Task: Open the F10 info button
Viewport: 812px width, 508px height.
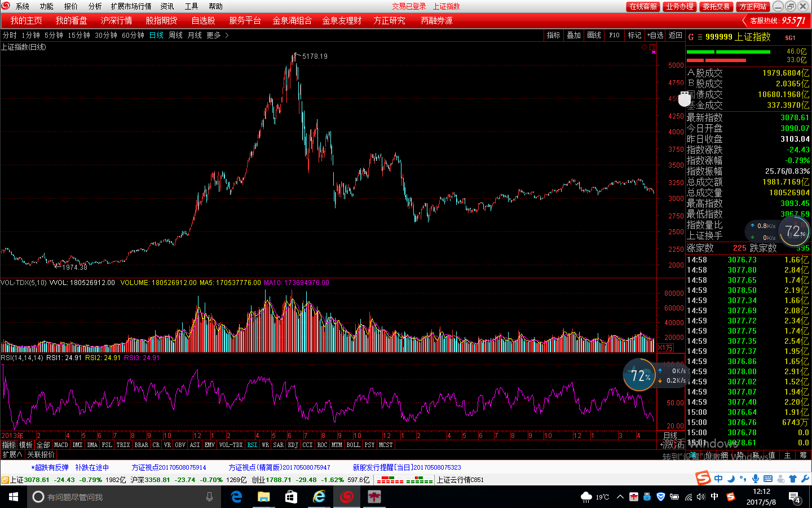Action: (615, 35)
